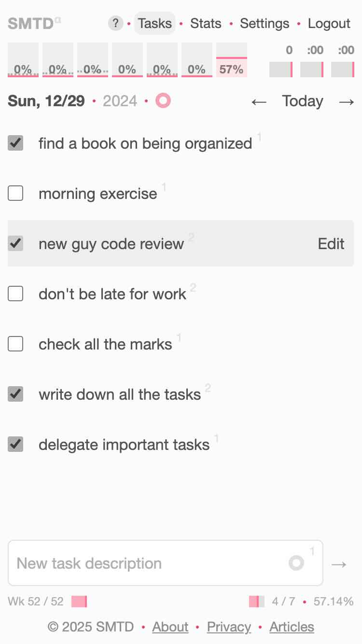The image size is (362, 644).
Task: Log out via the Logout link
Action: point(329,23)
